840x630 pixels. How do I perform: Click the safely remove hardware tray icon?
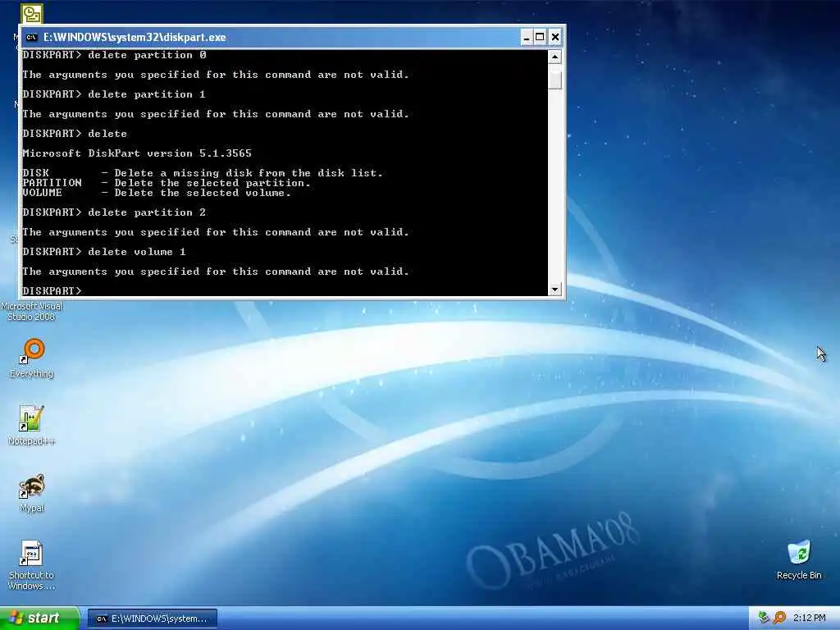tap(764, 618)
